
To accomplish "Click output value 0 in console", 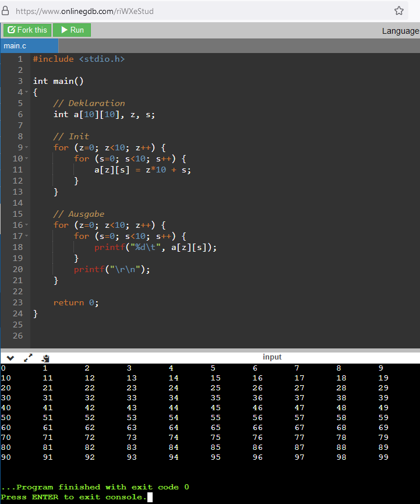I will pos(3,368).
